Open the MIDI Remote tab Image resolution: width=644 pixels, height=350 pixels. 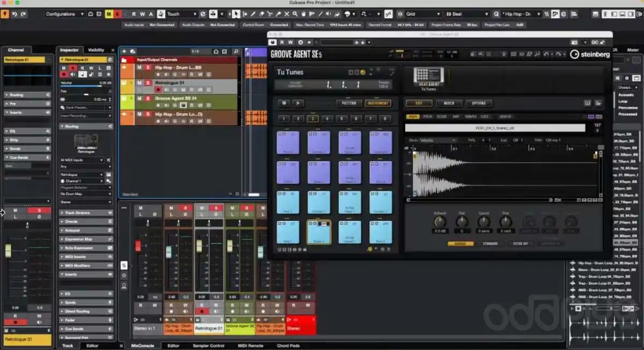point(250,346)
